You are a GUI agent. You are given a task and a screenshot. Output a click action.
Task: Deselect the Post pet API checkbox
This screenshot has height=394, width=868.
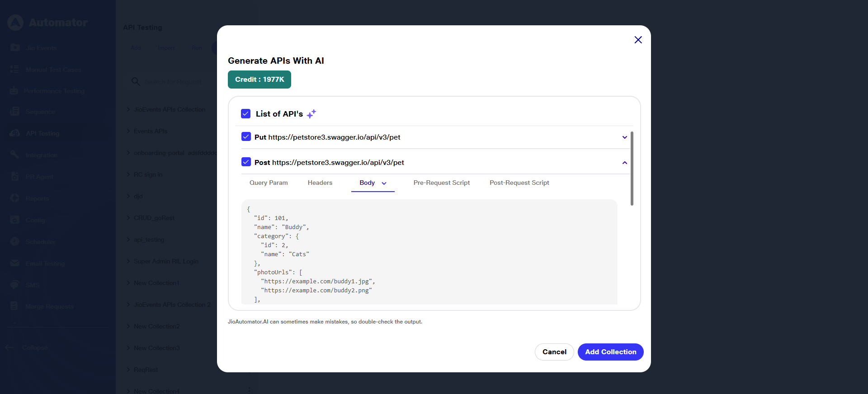(246, 162)
